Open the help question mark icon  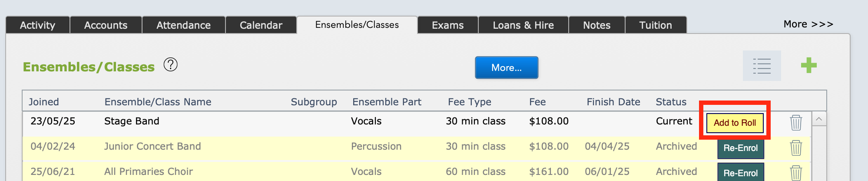click(170, 65)
